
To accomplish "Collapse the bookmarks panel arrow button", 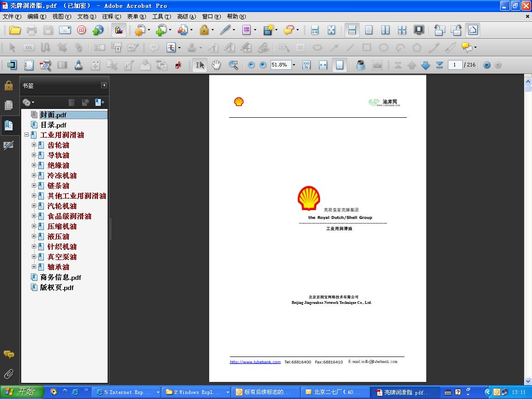I will [104, 85].
